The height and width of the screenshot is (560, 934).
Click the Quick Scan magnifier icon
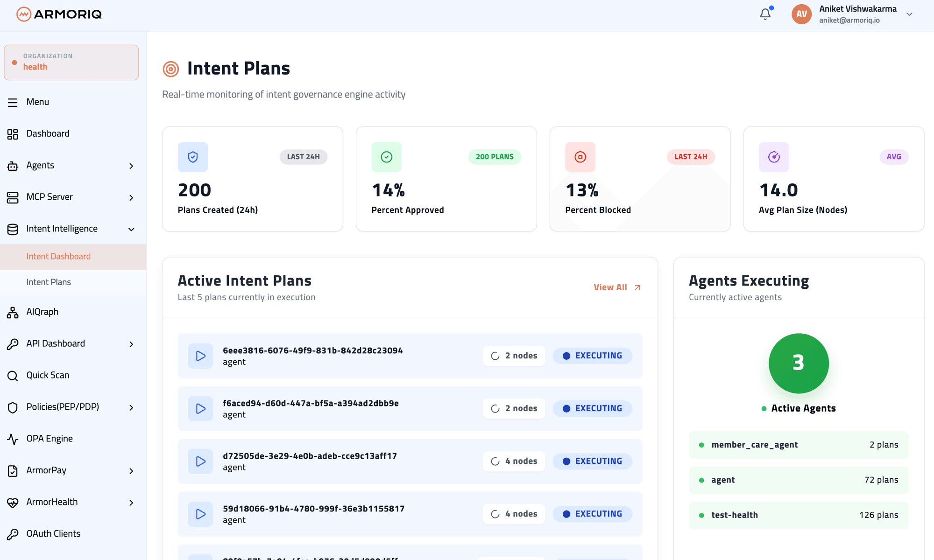click(13, 376)
